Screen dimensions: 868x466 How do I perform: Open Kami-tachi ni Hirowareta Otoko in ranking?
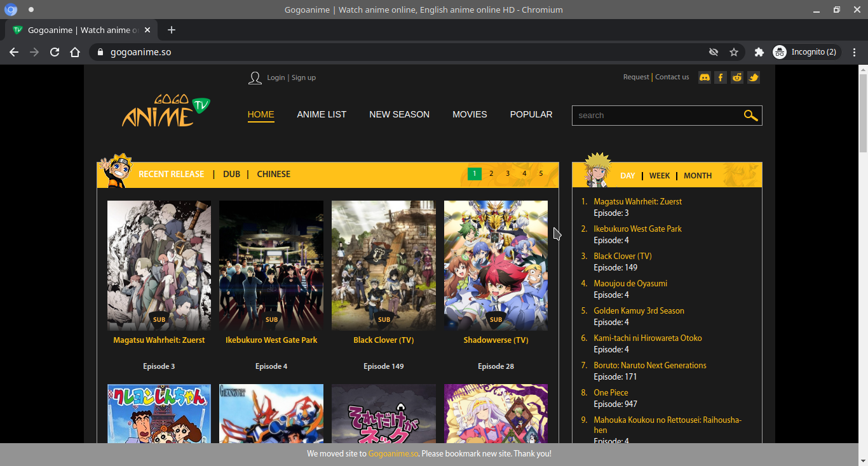(648, 338)
